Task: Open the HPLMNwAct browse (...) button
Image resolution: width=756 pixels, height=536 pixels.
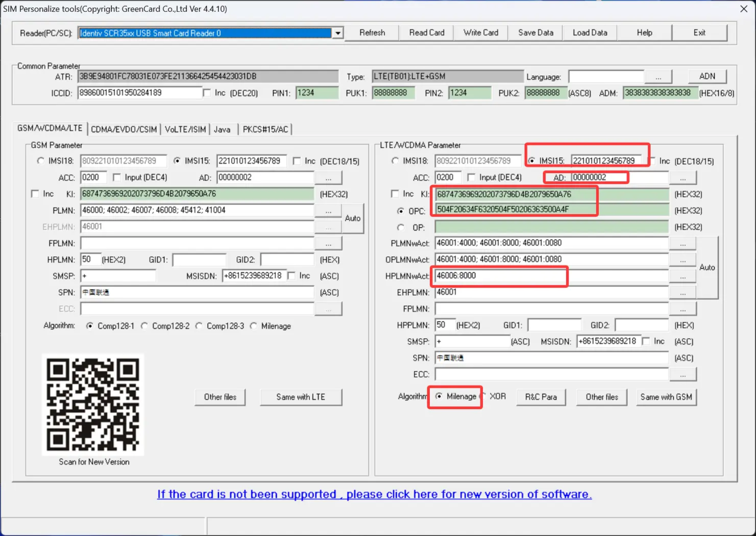Action: pyautogui.click(x=682, y=276)
